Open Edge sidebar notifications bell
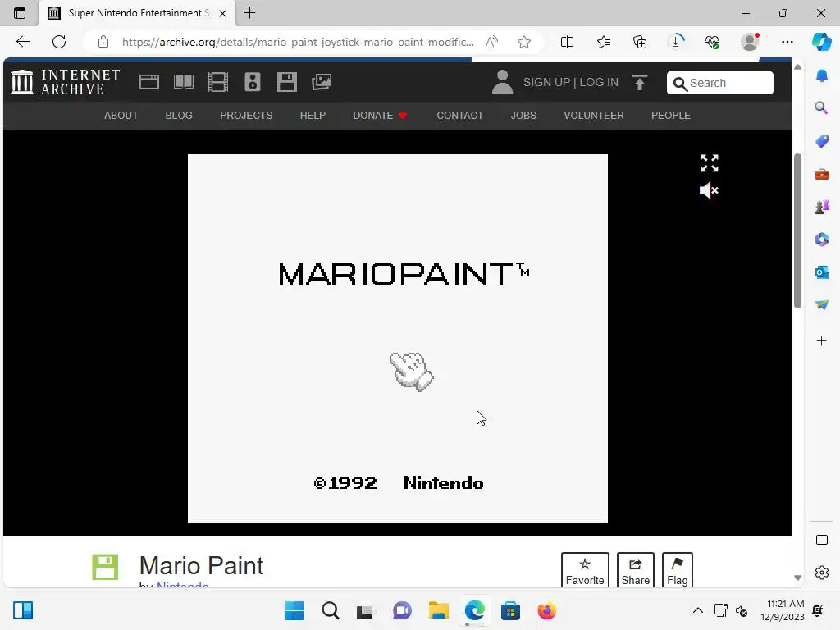 pos(822,75)
